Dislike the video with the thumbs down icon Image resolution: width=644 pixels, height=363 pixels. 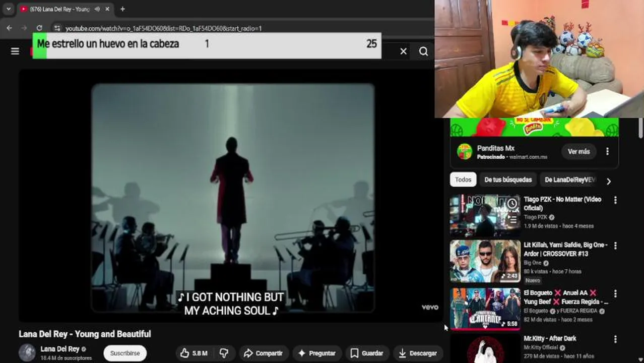(x=224, y=353)
